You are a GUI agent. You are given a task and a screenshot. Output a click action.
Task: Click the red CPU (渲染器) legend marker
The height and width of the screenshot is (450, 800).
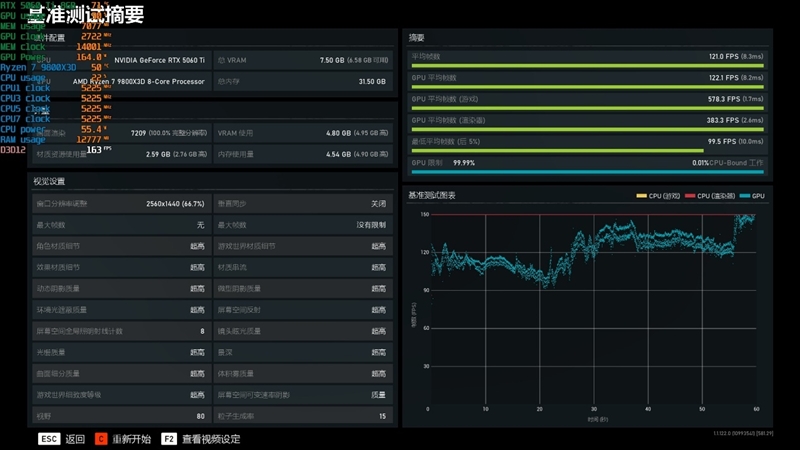689,196
